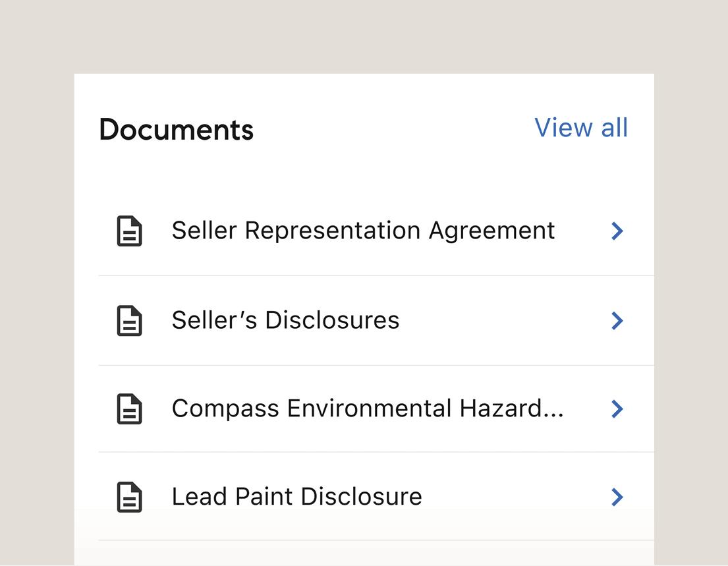728x566 pixels.
Task: Click the divider line below Compass Environmental Hazard
Action: [376, 452]
